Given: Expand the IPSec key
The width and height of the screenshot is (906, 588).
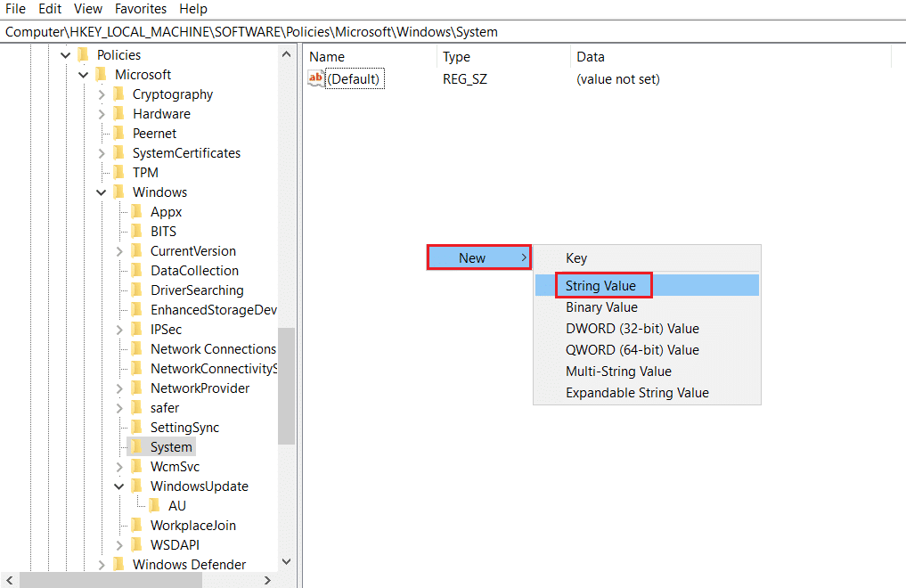Looking at the screenshot, I should pos(119,330).
